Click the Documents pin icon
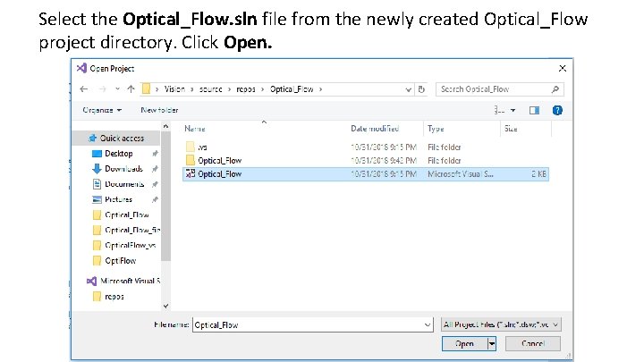644x362 pixels. 155,184
